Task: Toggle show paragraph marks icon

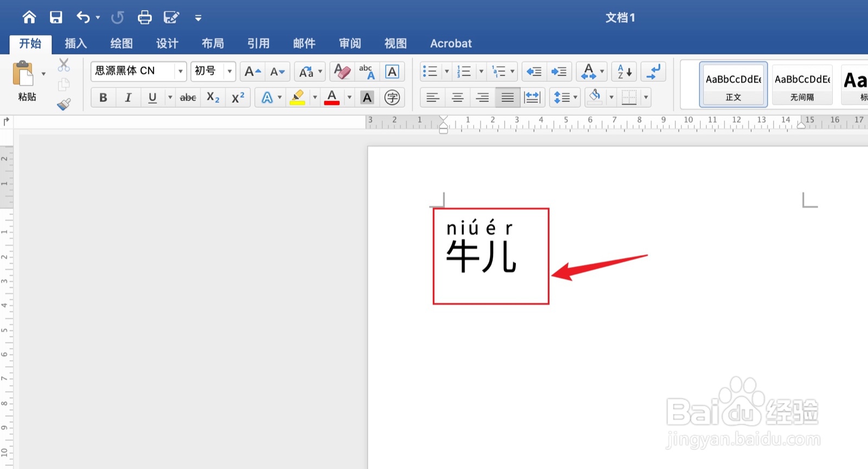Action: pos(653,71)
